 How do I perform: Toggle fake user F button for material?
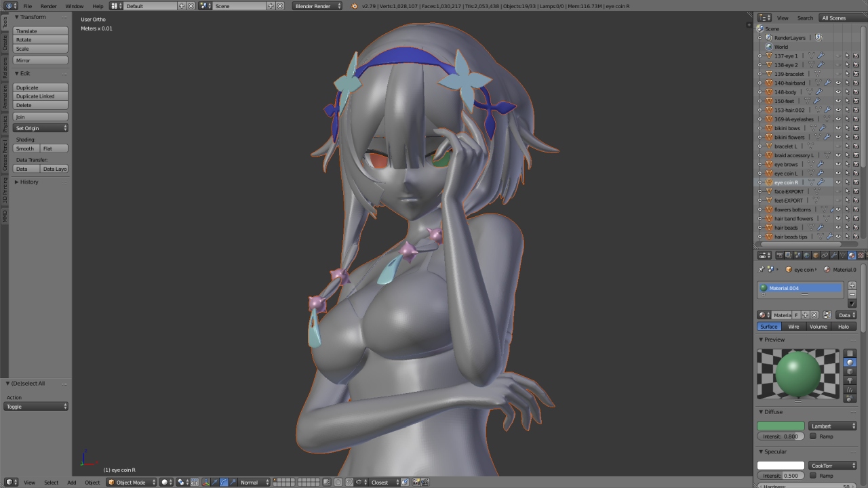(797, 315)
